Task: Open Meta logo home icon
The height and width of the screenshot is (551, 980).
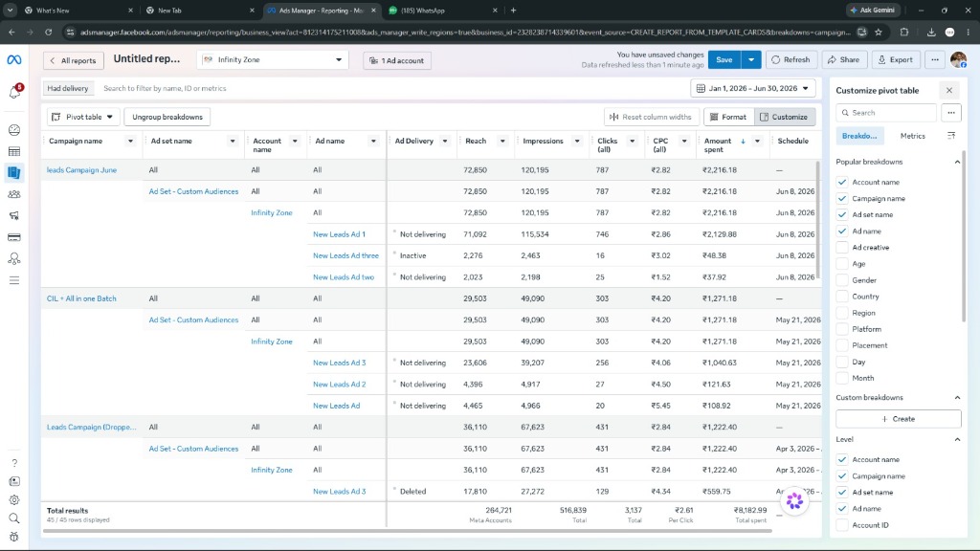Action: [x=13, y=60]
